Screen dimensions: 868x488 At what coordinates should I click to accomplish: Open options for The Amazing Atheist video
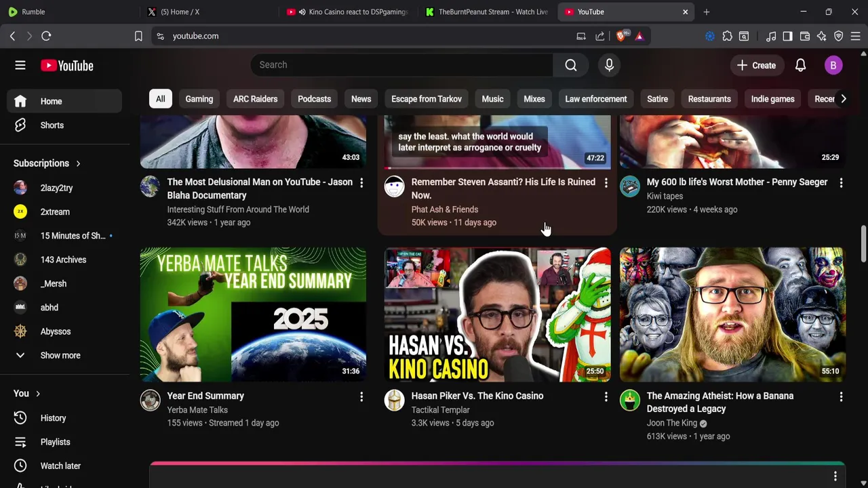(841, 396)
